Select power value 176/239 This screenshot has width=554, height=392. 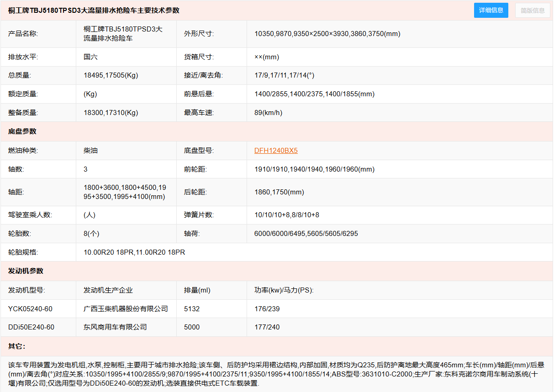pos(267,309)
